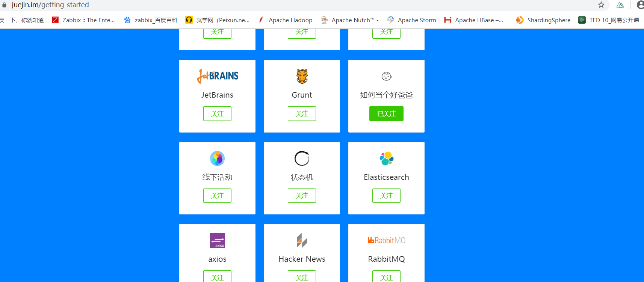Follow 线下活动 with its 关注 button
The width and height of the screenshot is (644, 282).
(x=217, y=196)
